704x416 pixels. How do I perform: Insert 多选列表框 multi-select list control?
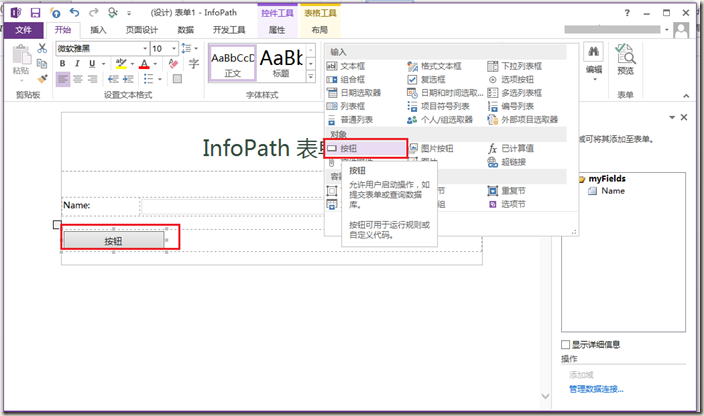tap(515, 93)
